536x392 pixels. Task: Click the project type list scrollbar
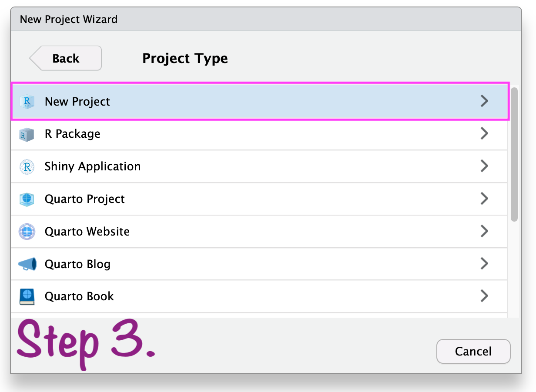click(x=514, y=154)
